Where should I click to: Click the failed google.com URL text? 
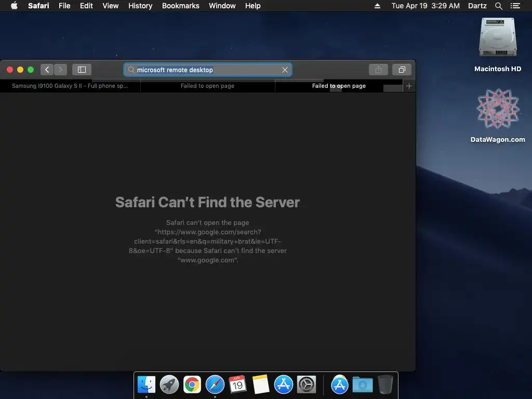click(207, 241)
